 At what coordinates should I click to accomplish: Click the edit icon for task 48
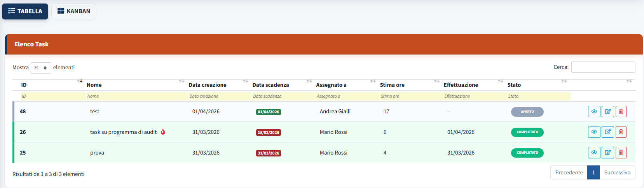tap(607, 112)
